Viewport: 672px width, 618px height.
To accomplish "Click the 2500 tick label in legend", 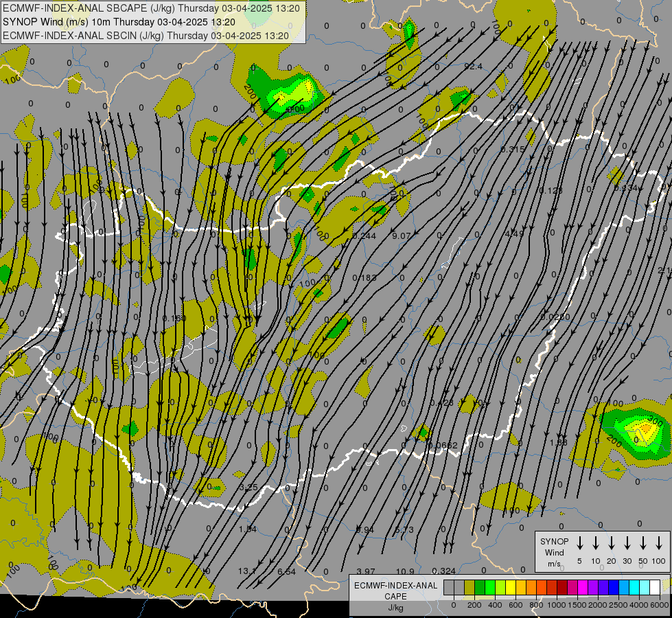I will (x=618, y=605).
